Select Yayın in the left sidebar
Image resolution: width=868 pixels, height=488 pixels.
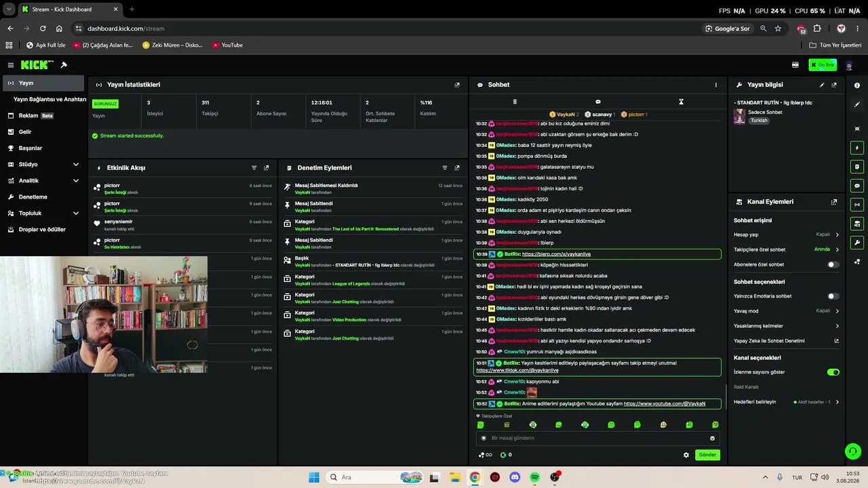[x=42, y=83]
